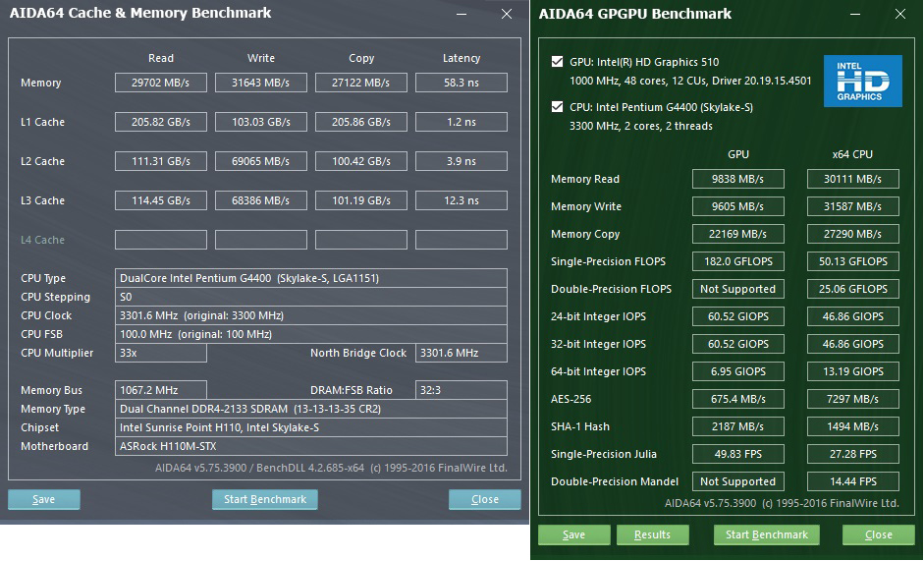Select Memory Copy value 27122 MB/s
Image resolution: width=924 pixels, height=561 pixels.
pos(361,83)
